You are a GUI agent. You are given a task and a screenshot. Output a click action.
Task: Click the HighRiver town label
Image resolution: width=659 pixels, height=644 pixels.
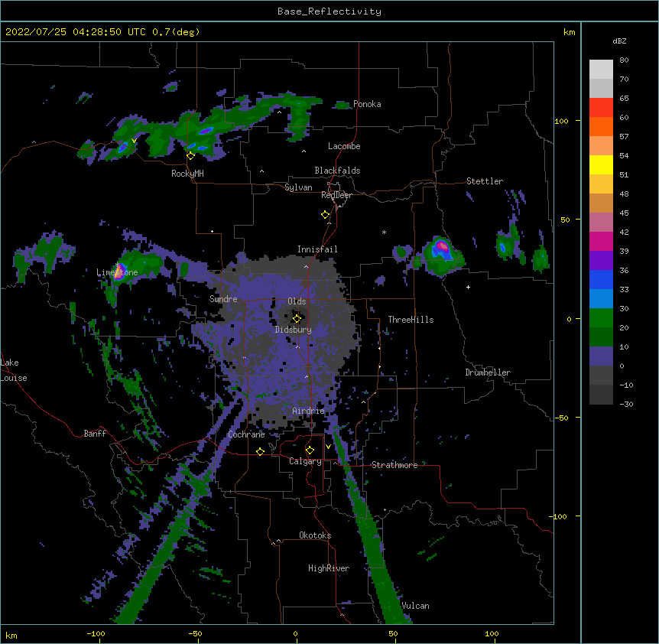click(x=329, y=568)
